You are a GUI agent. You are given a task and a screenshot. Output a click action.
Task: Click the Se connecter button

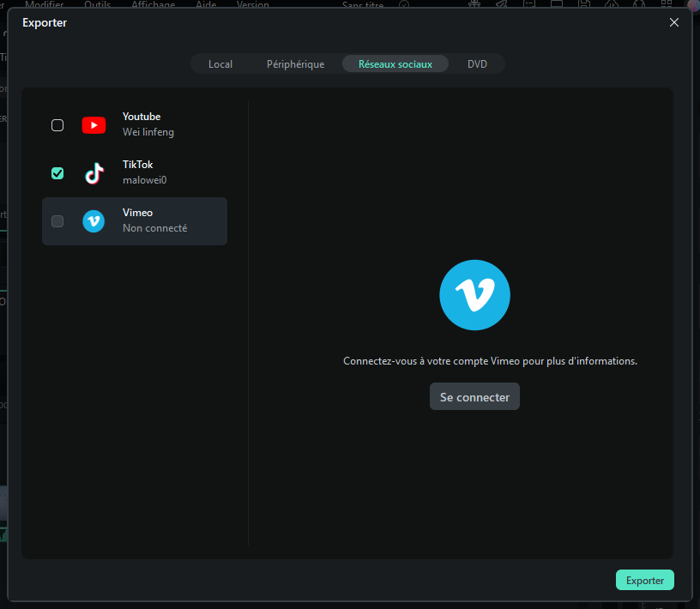(x=474, y=397)
